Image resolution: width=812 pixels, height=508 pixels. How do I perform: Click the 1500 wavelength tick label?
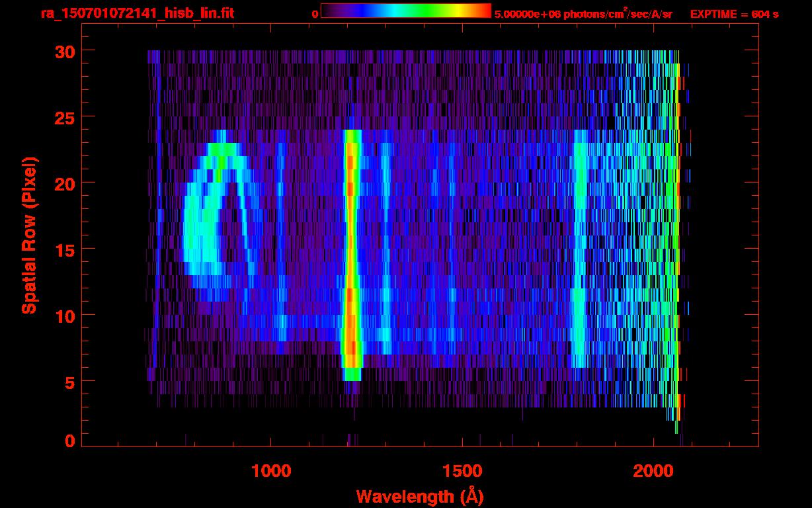(x=462, y=471)
